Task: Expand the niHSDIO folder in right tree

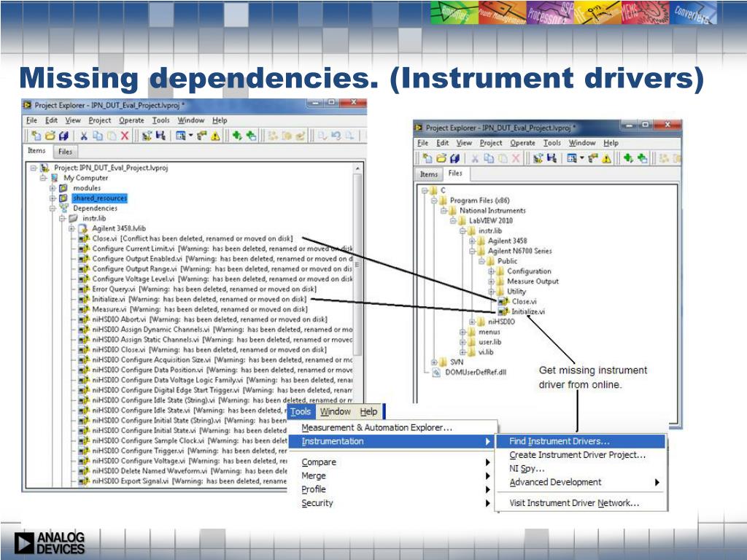Action: (x=472, y=322)
